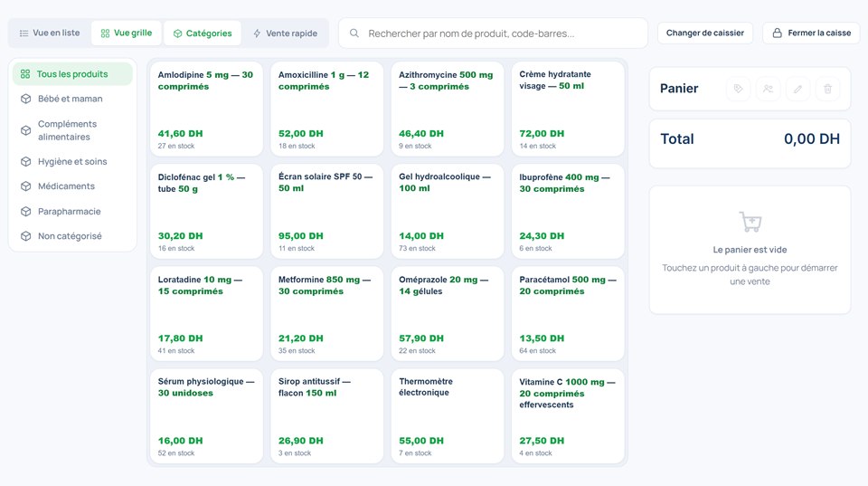The width and height of the screenshot is (868, 486).
Task: Click Changer de caissier button
Action: click(x=704, y=33)
